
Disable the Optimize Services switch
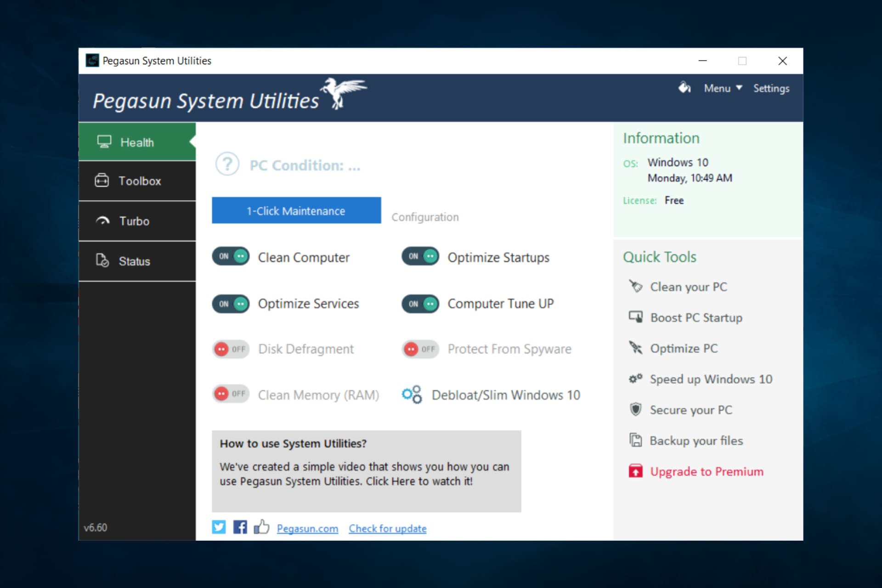231,304
